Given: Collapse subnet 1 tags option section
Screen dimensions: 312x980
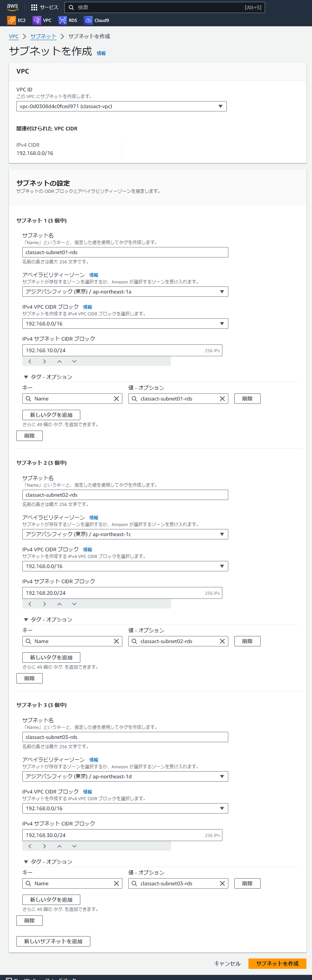Looking at the screenshot, I should pyautogui.click(x=26, y=377).
